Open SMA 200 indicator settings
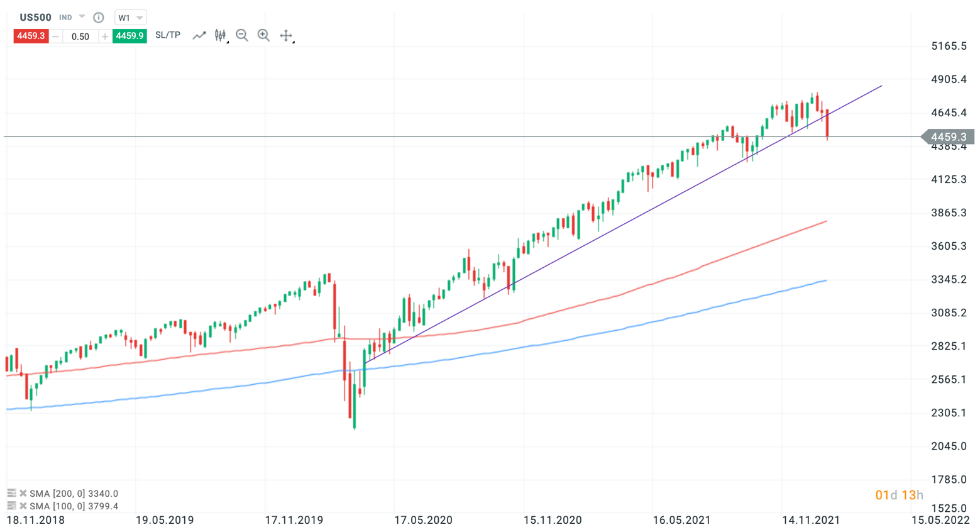This screenshot has height=532, width=980. [x=11, y=494]
